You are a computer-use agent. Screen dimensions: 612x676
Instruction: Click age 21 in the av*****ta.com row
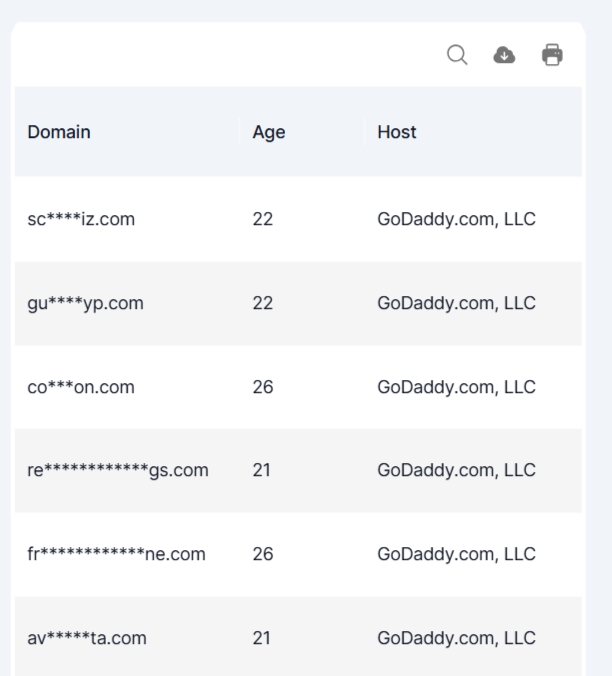[x=262, y=638]
